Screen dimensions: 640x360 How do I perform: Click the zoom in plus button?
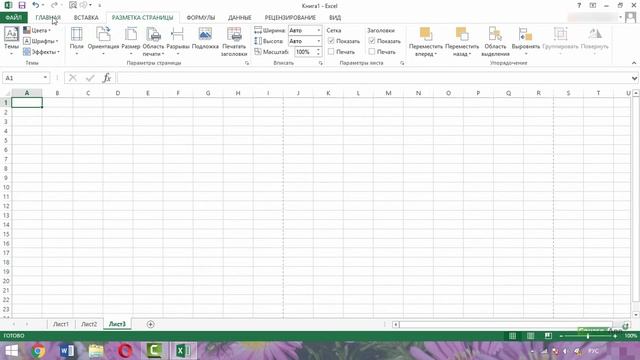(x=615, y=336)
